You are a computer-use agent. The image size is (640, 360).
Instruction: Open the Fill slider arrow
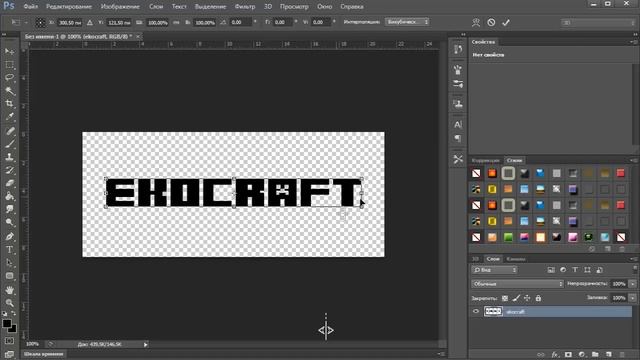point(632,298)
